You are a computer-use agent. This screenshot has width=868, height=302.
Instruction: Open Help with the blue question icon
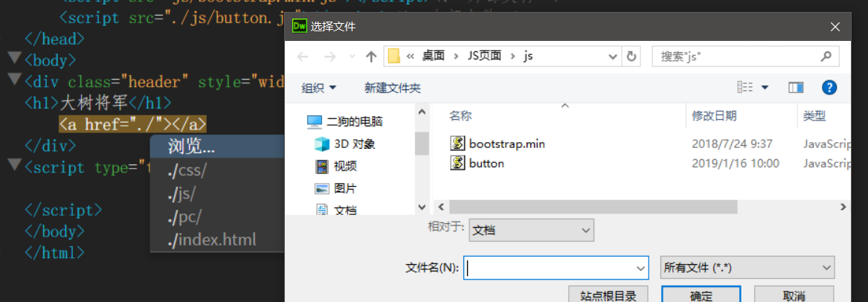[x=829, y=87]
